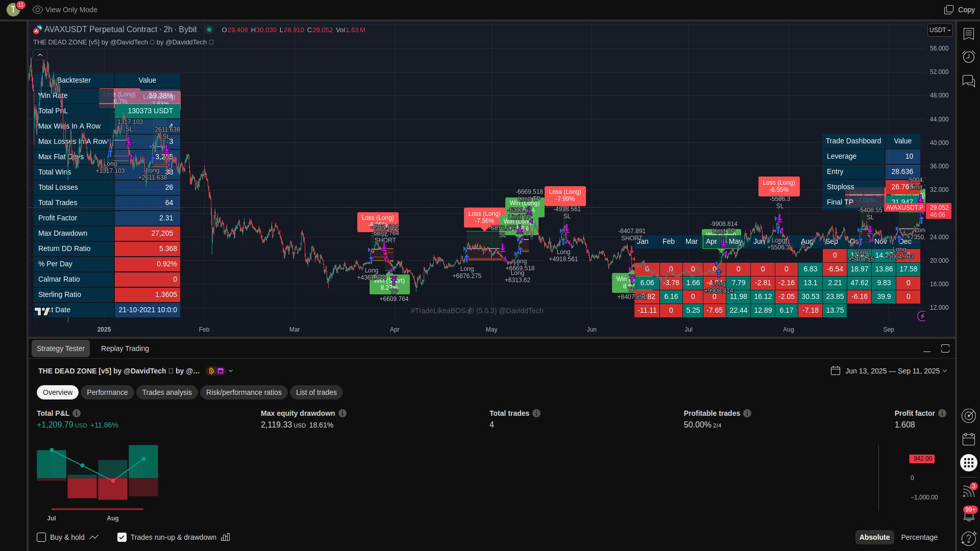Switch to the Replay Trading tab
The height and width of the screenshot is (551, 980).
(x=125, y=348)
